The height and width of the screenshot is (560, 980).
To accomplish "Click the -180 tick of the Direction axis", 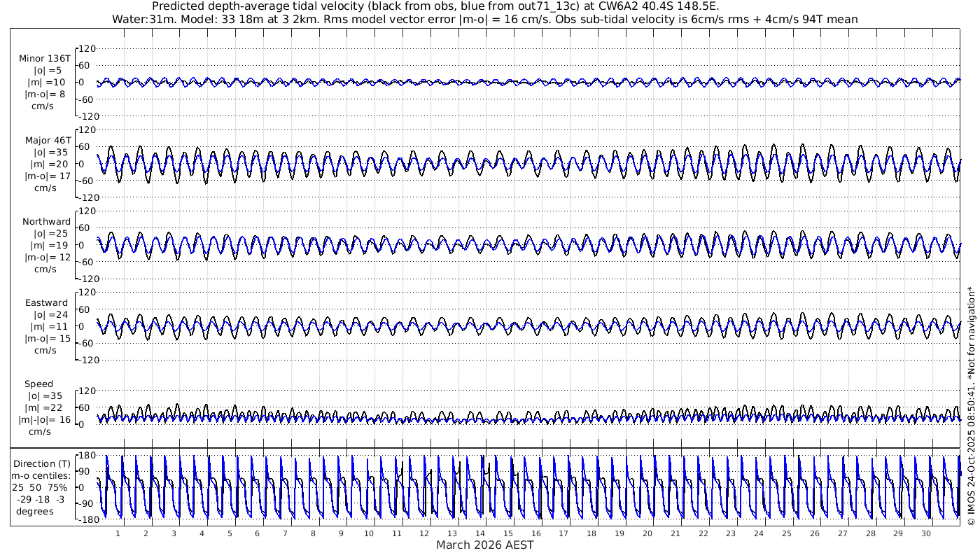I will [85, 519].
